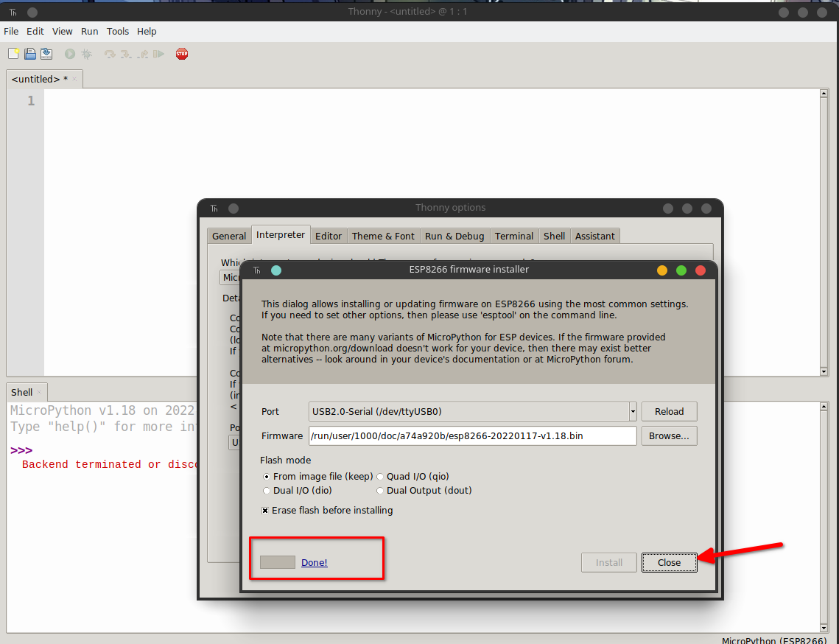Screen dimensions: 839x644
Task: Click the Close button in firmware installer
Action: pyautogui.click(x=669, y=563)
